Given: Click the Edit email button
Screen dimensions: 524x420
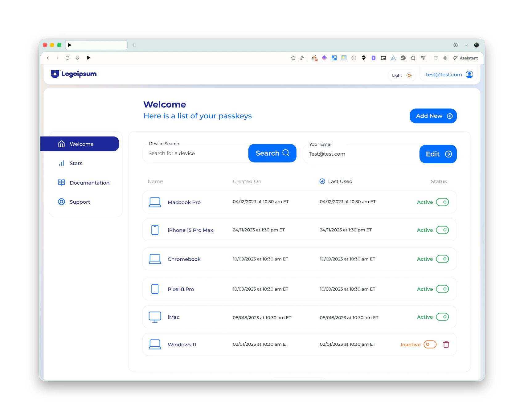Looking at the screenshot, I should pyautogui.click(x=438, y=154).
